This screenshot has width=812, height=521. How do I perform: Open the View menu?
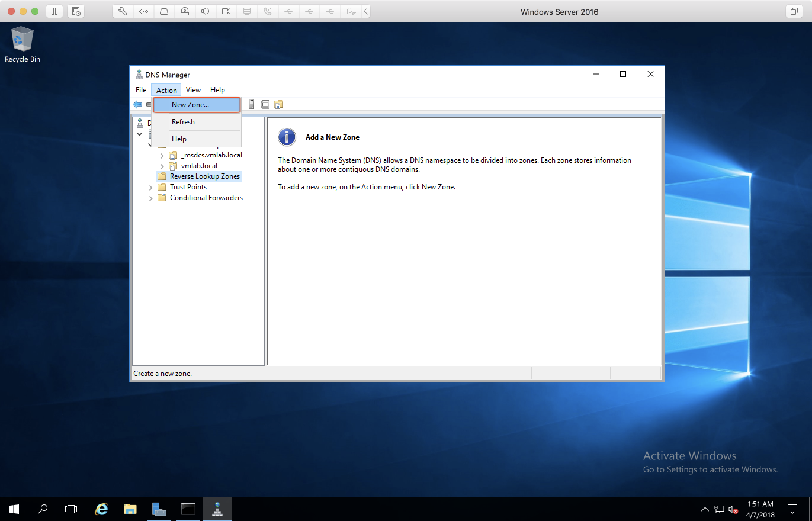pos(193,90)
